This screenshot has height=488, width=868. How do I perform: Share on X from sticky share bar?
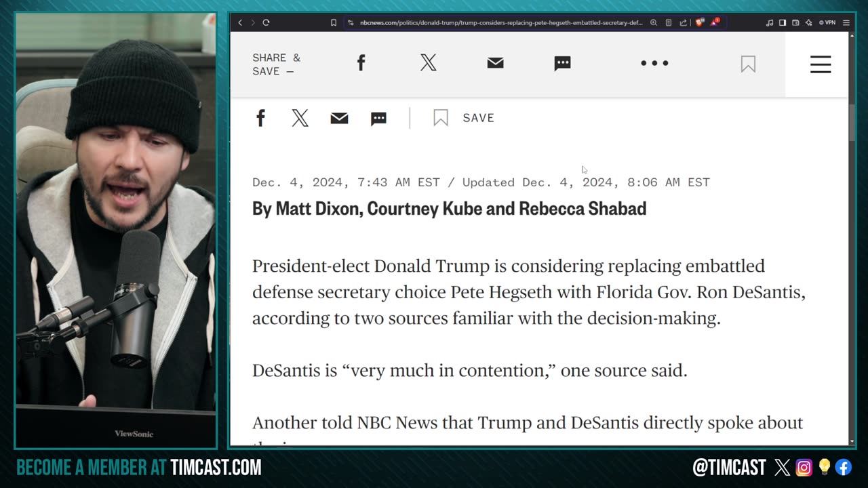[x=428, y=63]
